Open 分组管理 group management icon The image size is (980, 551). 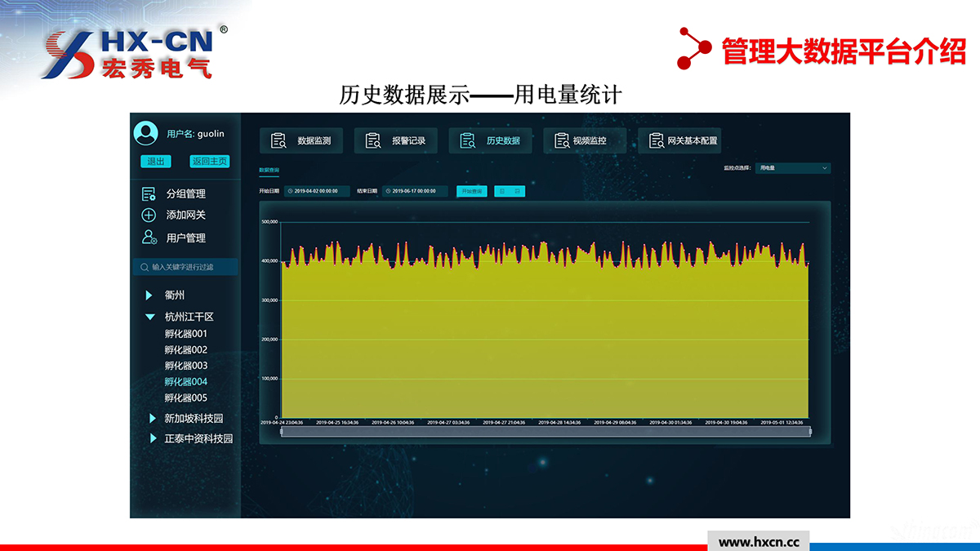pyautogui.click(x=149, y=194)
